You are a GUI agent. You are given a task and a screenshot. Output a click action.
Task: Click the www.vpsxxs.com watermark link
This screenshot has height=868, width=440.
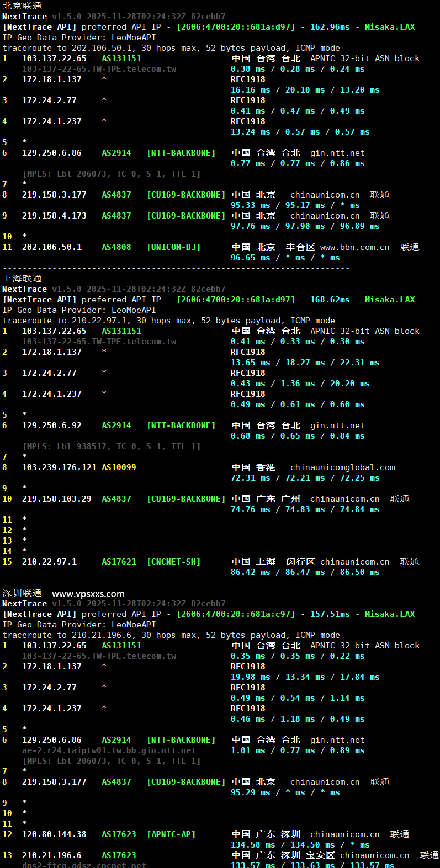[88, 594]
